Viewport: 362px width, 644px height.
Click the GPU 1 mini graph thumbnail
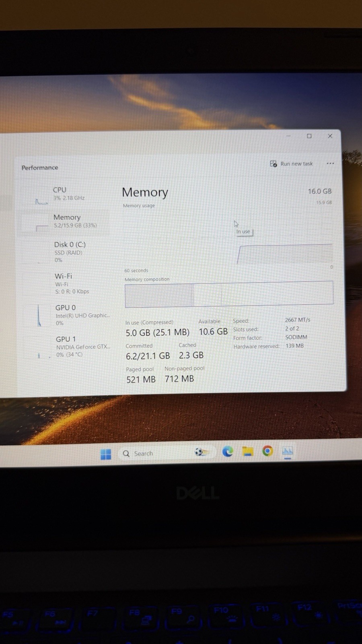[x=38, y=347]
